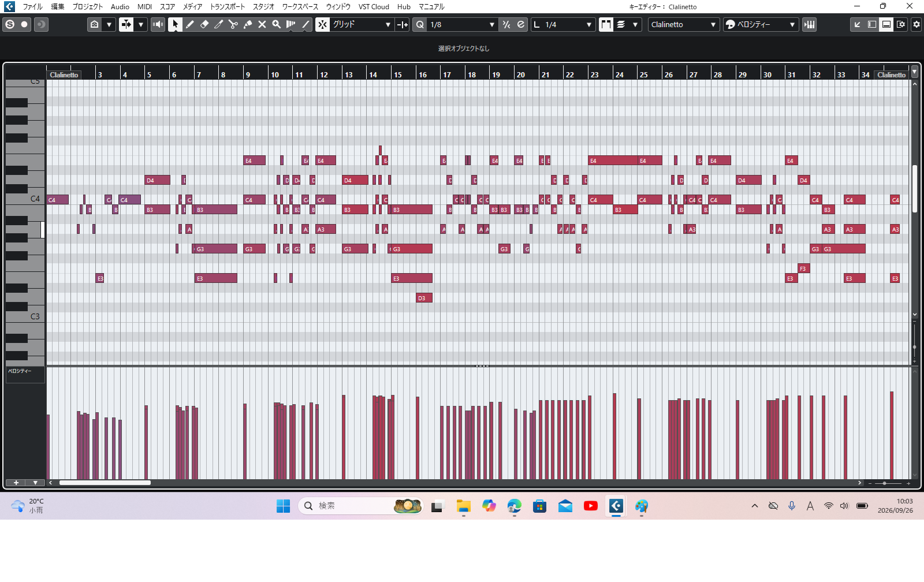Select the Mute X tool
Image resolution: width=924 pixels, height=582 pixels.
point(262,24)
